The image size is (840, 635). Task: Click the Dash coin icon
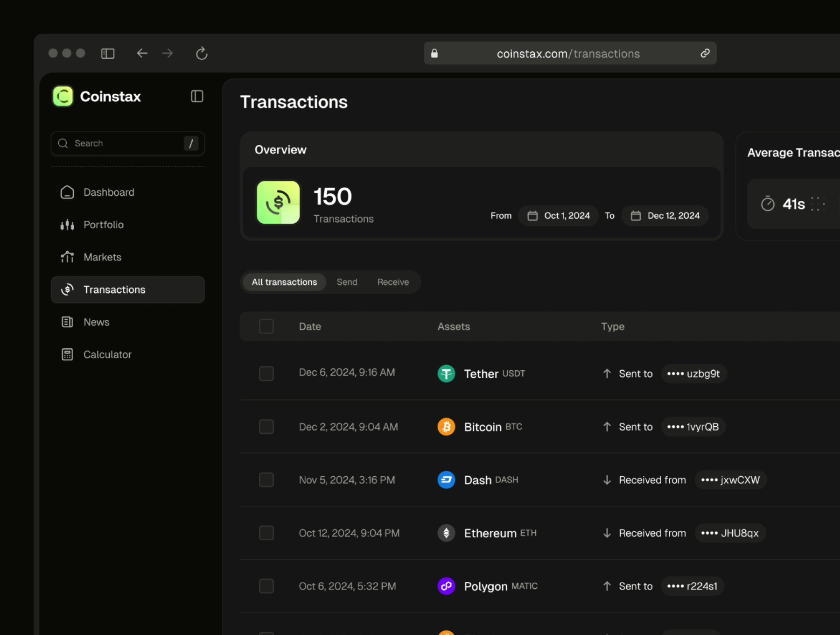click(x=446, y=480)
